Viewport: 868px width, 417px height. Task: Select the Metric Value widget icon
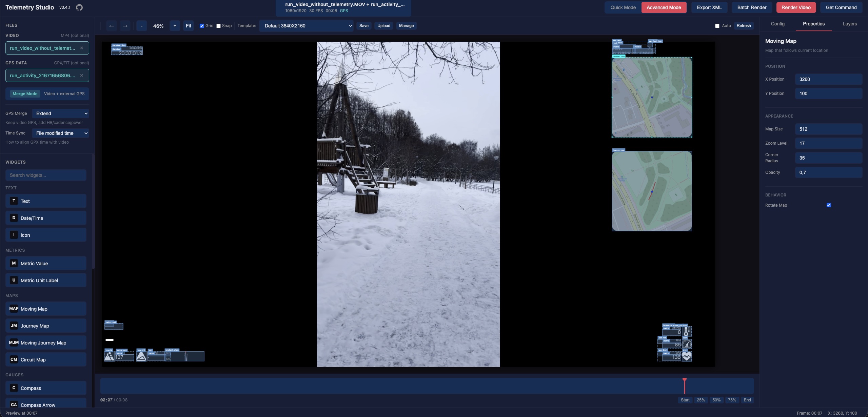pos(14,263)
